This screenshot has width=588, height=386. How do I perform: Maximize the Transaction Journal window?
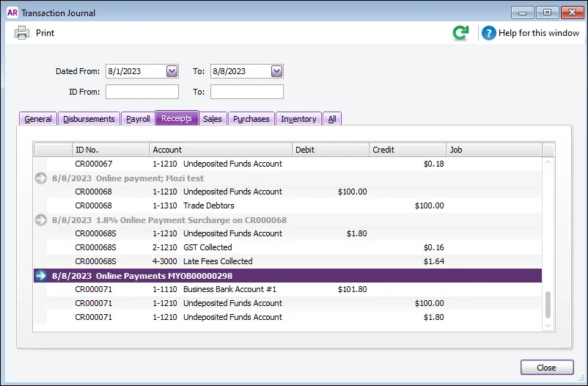[546, 12]
